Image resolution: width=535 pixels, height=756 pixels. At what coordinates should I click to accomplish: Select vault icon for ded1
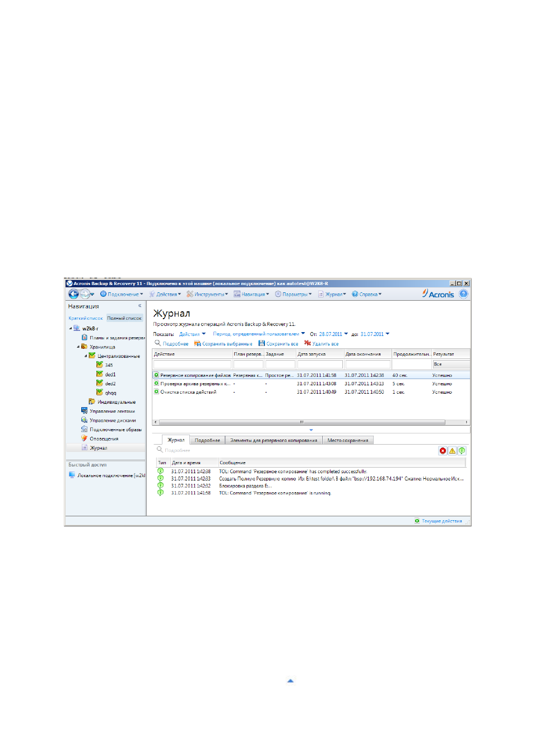pyautogui.click(x=100, y=374)
